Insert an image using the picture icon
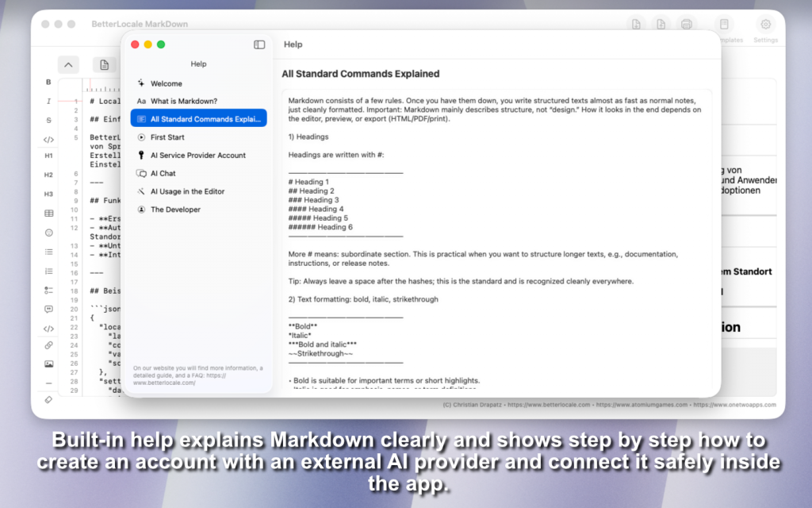Screen dimensions: 812x508 pyautogui.click(x=48, y=364)
